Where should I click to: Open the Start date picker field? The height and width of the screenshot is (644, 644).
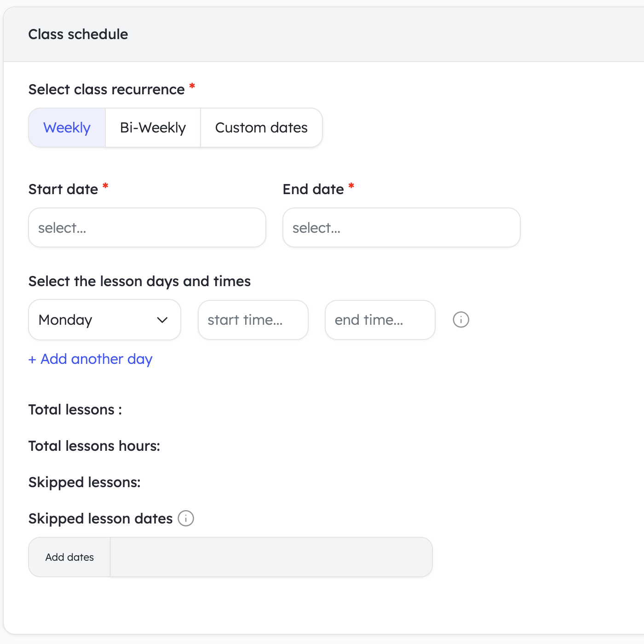[x=147, y=228]
